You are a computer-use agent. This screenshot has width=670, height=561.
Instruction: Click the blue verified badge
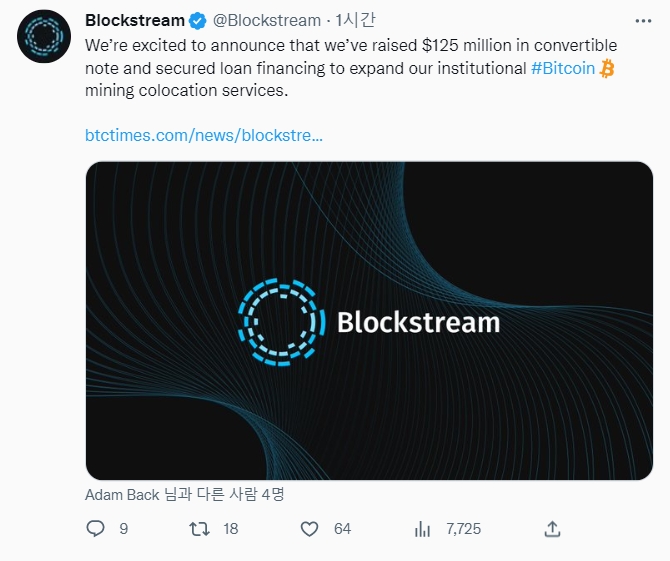(198, 21)
